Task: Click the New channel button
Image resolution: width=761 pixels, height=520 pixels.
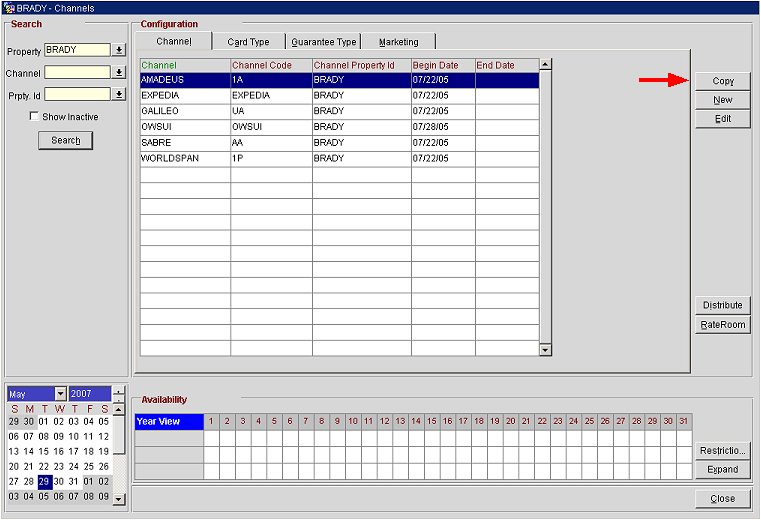Action: (x=722, y=100)
